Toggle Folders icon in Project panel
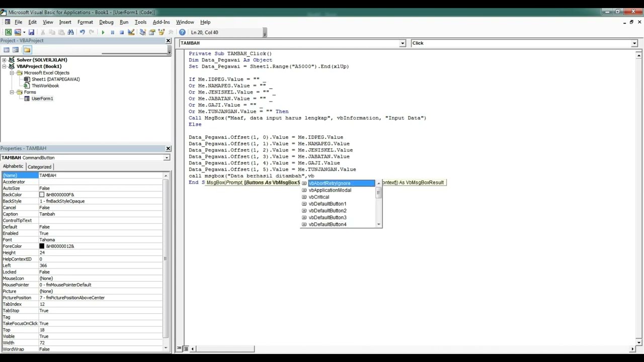Viewport: 644px width, 362px height. [x=27, y=50]
